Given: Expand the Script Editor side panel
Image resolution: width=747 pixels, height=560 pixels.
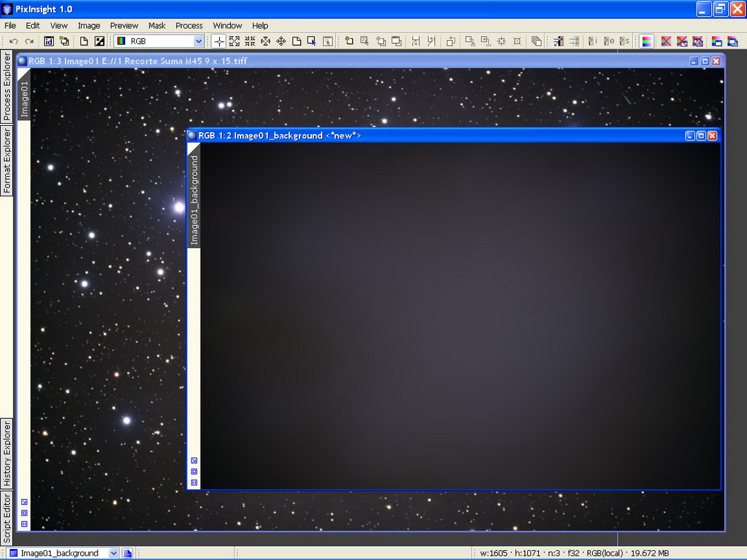Looking at the screenshot, I should click(7, 519).
